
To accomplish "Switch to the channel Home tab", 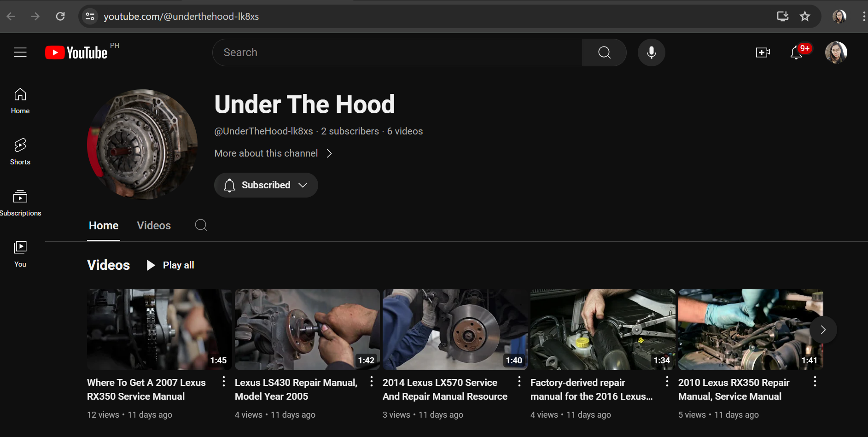I will 104,226.
